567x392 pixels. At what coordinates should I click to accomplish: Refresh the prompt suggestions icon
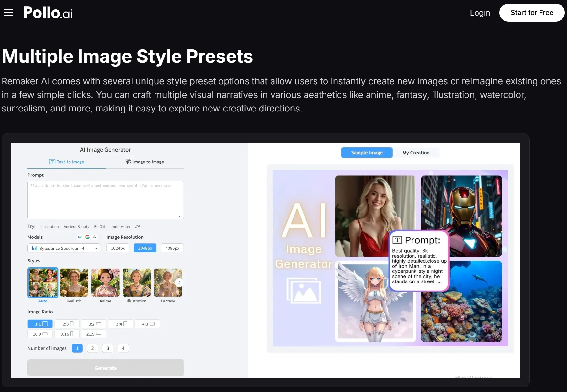point(137,227)
